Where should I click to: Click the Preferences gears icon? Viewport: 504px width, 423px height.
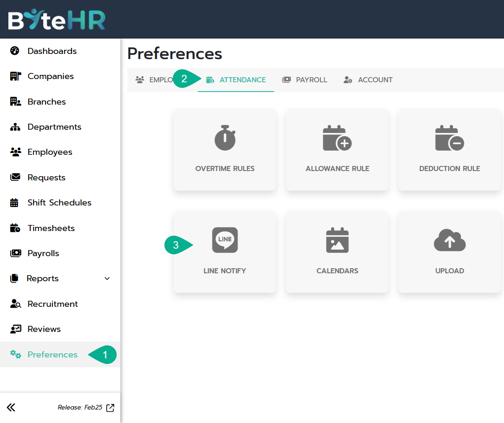(15, 354)
